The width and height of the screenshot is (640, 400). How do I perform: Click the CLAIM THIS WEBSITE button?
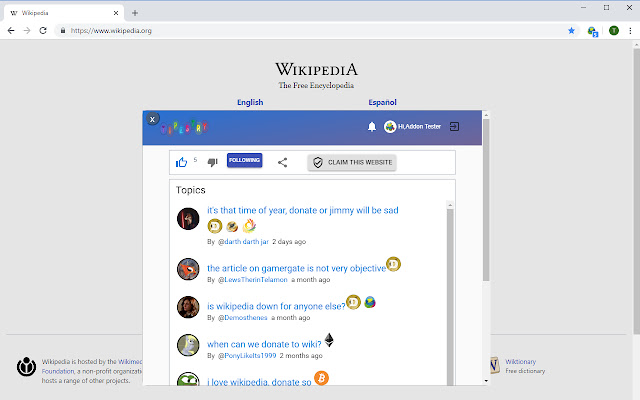[x=352, y=162]
